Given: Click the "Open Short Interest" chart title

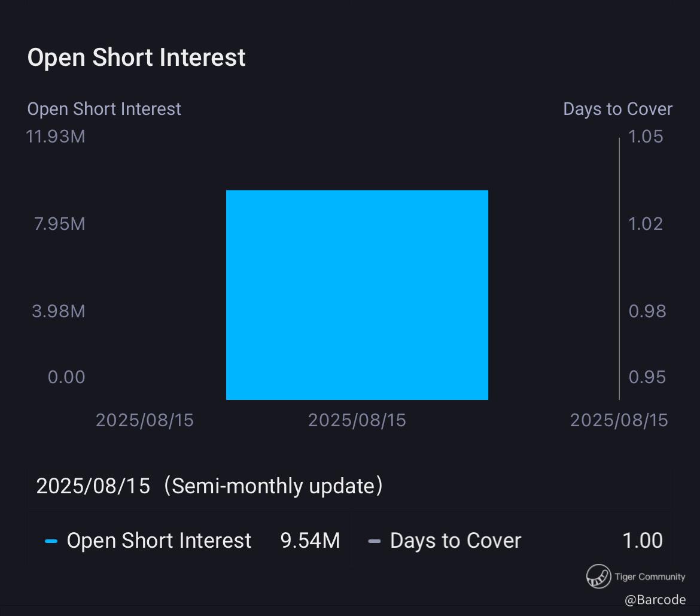Looking at the screenshot, I should click(136, 57).
